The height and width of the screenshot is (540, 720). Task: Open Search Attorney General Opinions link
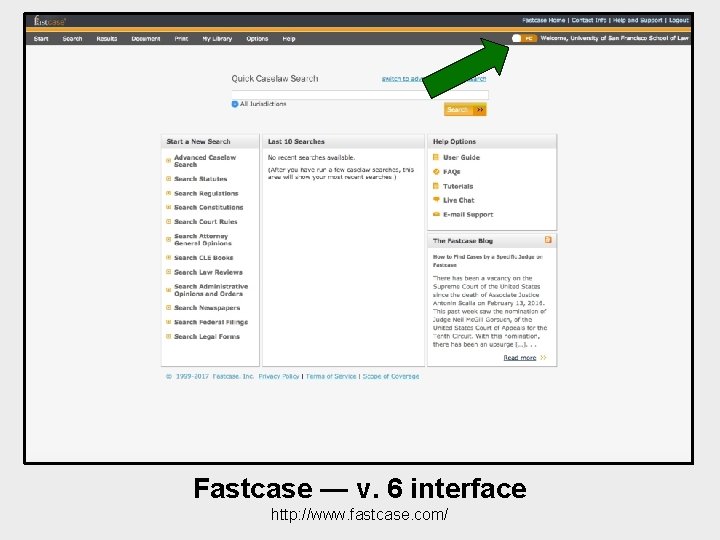[203, 239]
